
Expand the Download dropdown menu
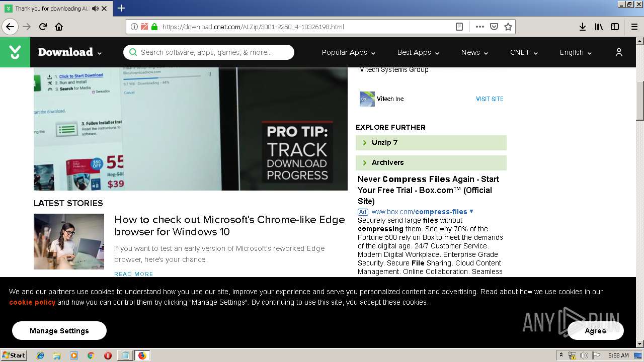click(69, 52)
